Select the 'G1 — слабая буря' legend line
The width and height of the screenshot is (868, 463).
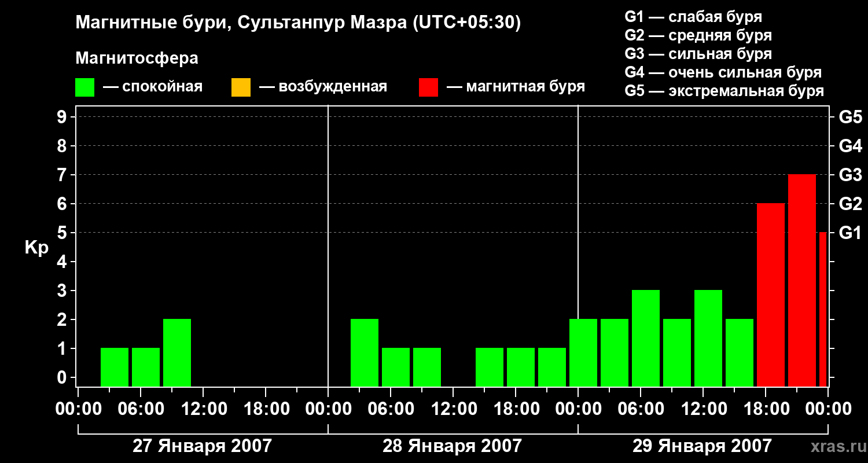[x=693, y=17]
